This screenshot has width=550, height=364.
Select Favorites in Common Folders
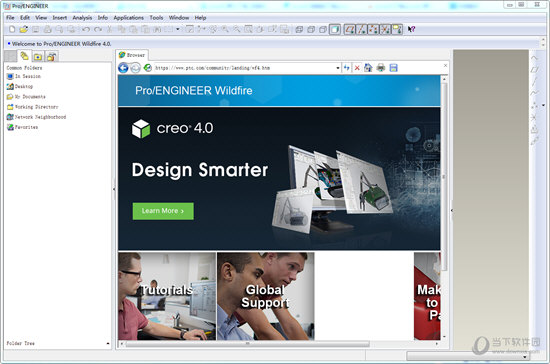pos(22,127)
